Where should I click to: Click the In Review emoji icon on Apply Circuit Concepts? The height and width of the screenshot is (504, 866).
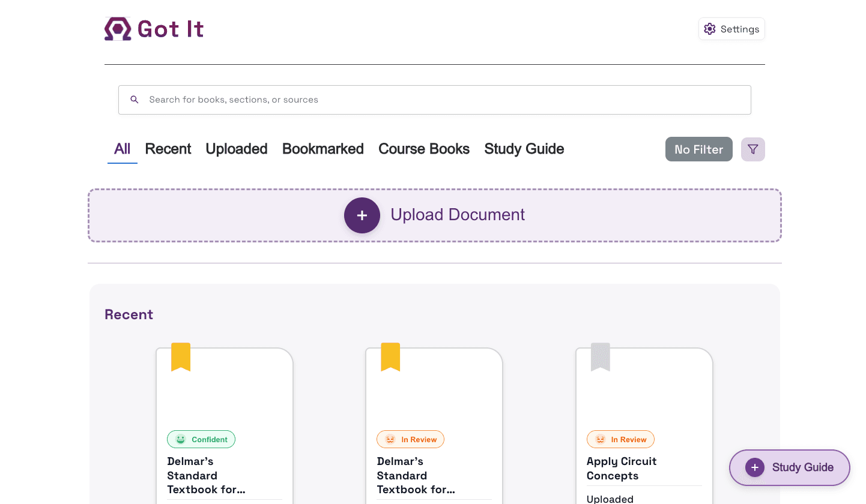click(x=600, y=439)
